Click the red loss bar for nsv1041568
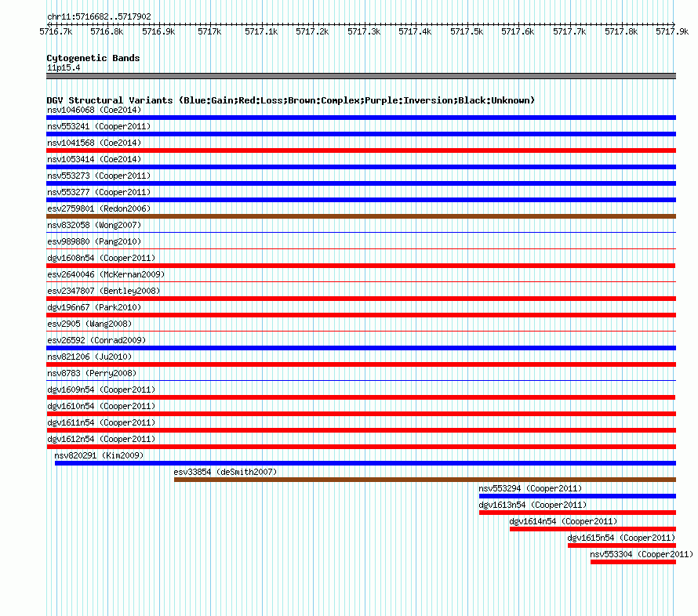Screen dimensions: 698x616 tap(361, 150)
